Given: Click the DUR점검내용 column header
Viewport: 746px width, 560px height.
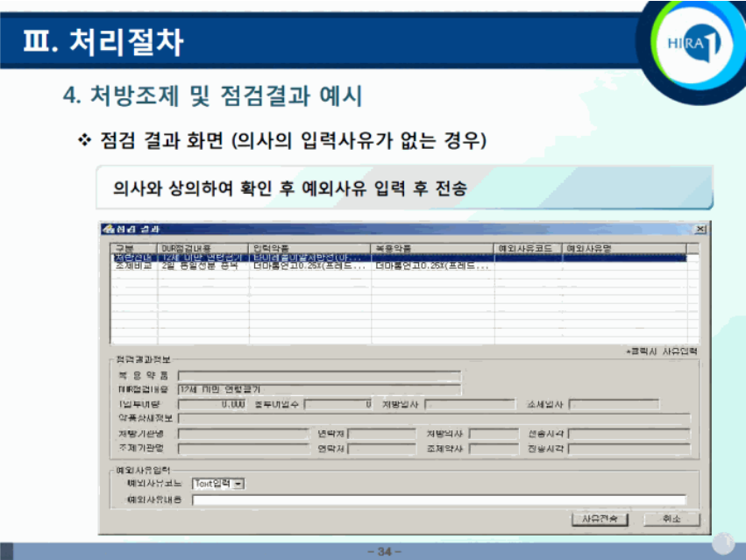Looking at the screenshot, I should tap(202, 248).
